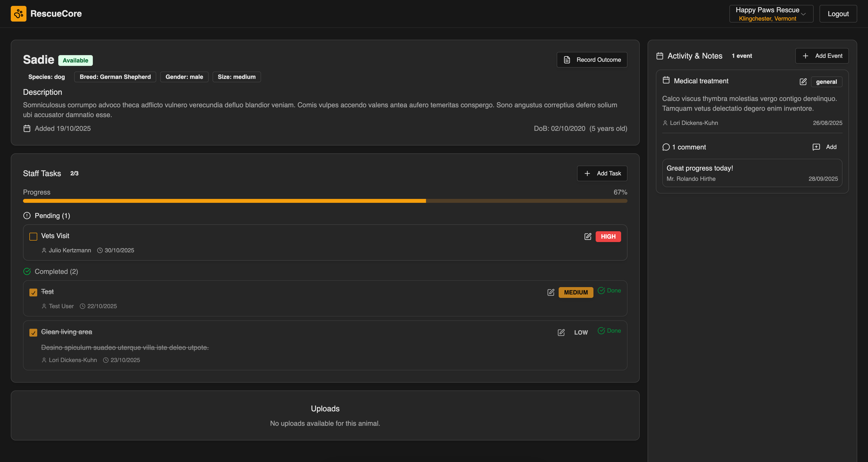Click the comment bubble icon near 1 comment
The image size is (868, 462).
666,147
